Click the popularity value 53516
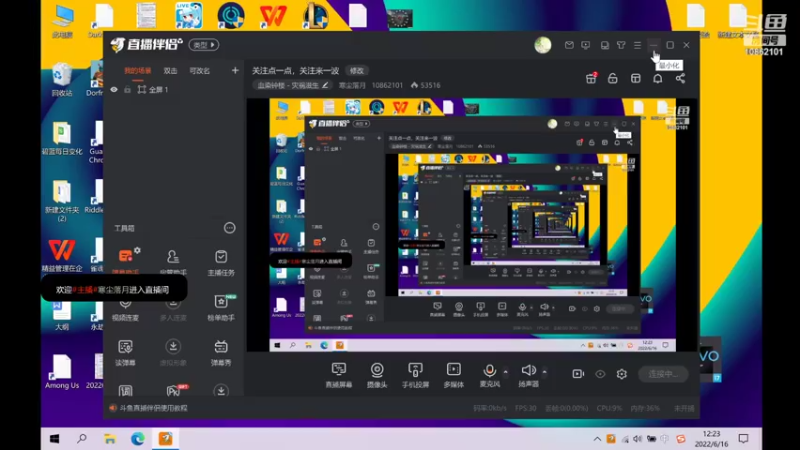800x450 pixels. point(426,85)
